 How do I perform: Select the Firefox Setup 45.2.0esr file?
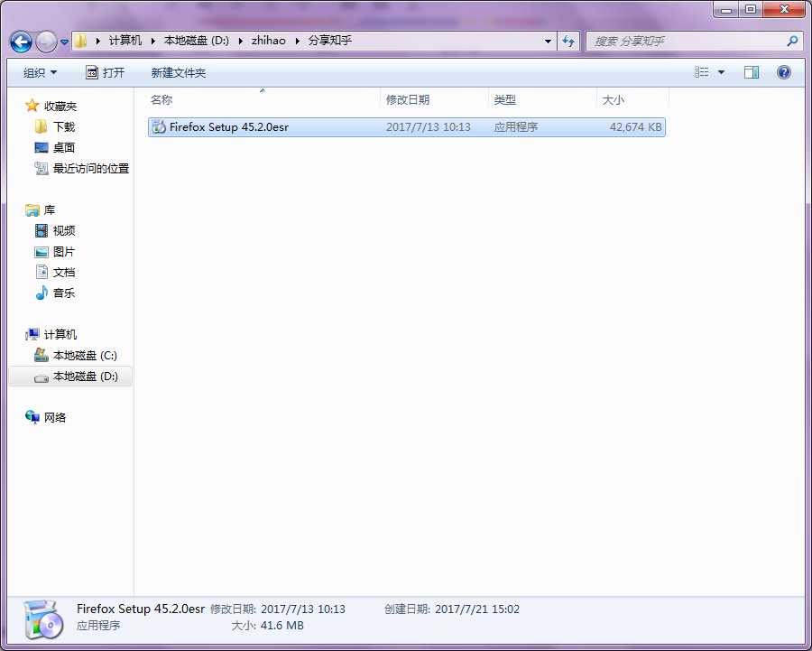click(407, 127)
